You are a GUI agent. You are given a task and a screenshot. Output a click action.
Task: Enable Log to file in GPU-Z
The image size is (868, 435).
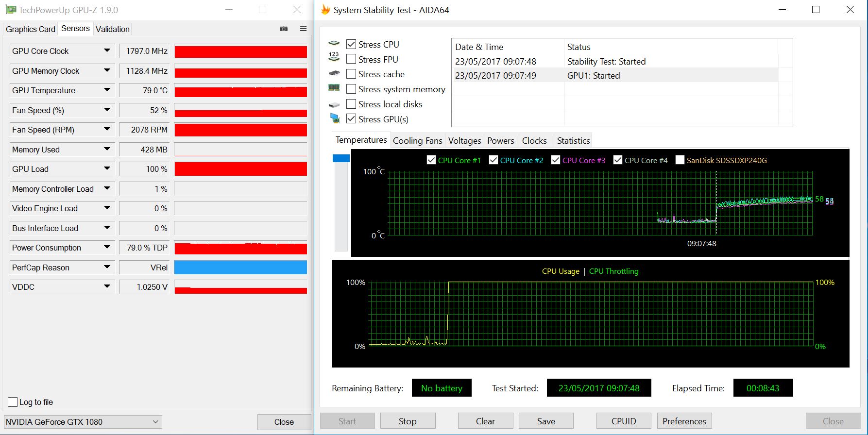[13, 402]
